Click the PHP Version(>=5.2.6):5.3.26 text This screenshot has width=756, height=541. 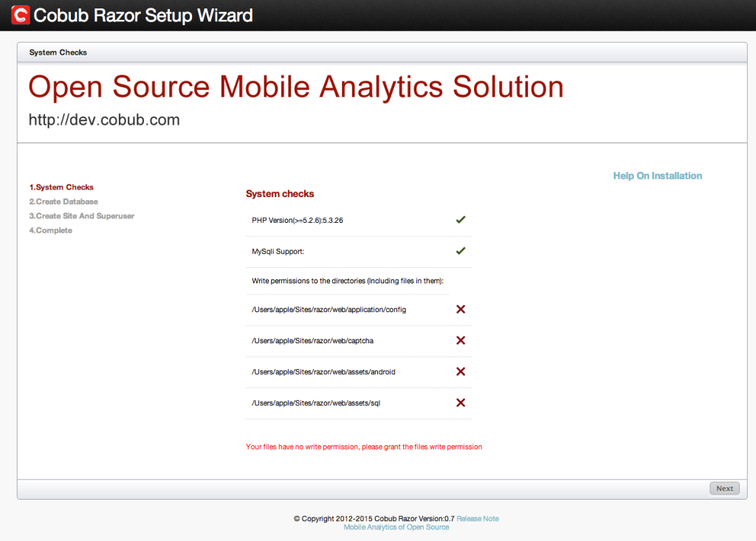point(297,221)
